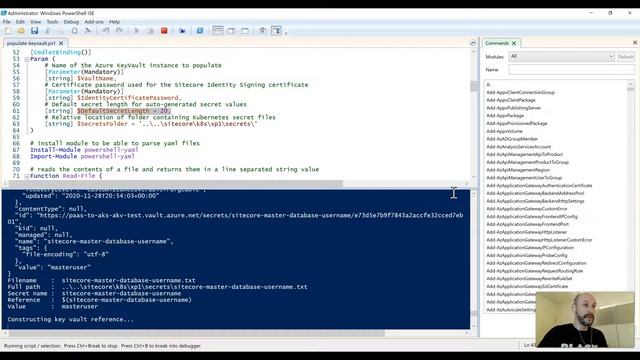Select Show Script Pane Maximized layout icon
The image size is (640, 360).
245,31
